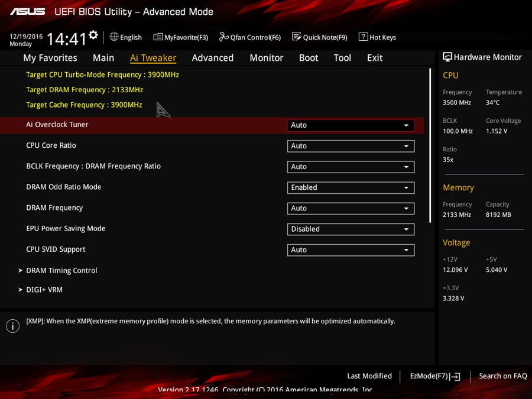Click the Core Voltage value 1.152 V
The height and width of the screenshot is (399, 532).
[x=497, y=131]
